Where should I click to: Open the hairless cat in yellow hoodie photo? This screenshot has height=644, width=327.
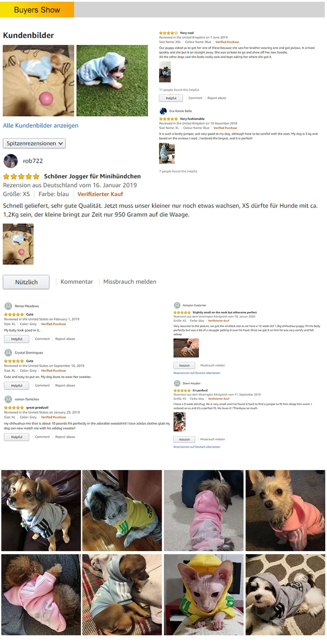tap(204, 595)
